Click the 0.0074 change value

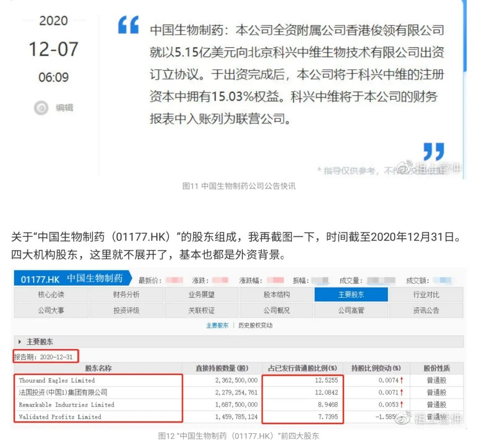(x=389, y=380)
